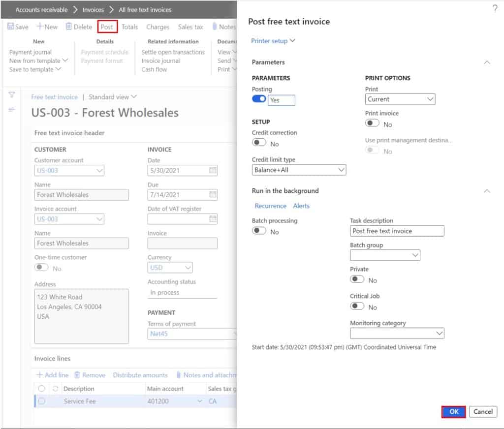The image size is (504, 429).
Task: Collapse the Run in the background section
Action: point(487,191)
